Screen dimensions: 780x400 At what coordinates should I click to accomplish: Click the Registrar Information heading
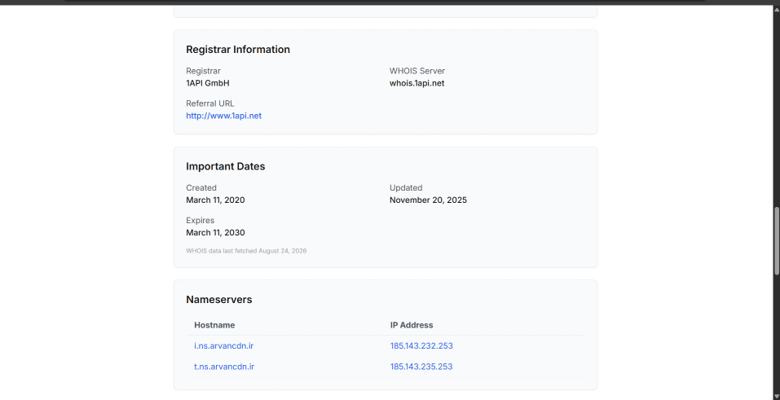pyautogui.click(x=238, y=49)
